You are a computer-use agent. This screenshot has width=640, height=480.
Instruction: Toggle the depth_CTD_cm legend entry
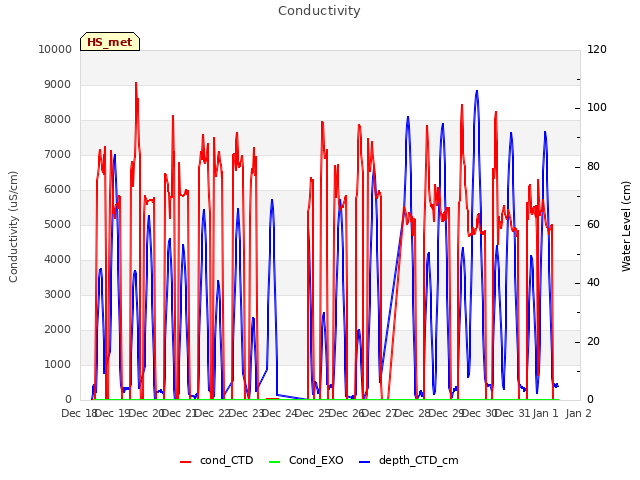point(409,460)
